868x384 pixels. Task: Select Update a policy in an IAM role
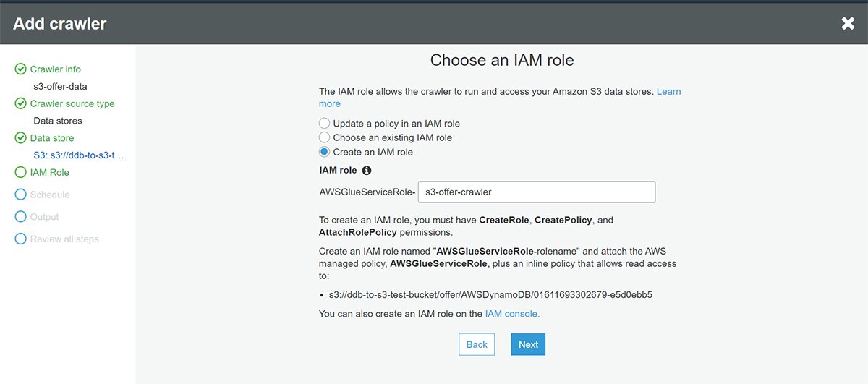(x=325, y=124)
